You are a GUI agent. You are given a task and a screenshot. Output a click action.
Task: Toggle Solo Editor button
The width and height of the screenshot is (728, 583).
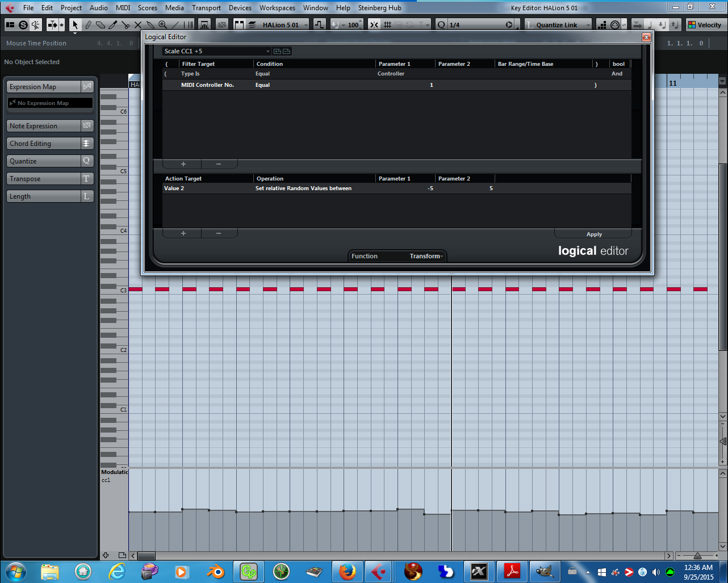pyautogui.click(x=23, y=25)
